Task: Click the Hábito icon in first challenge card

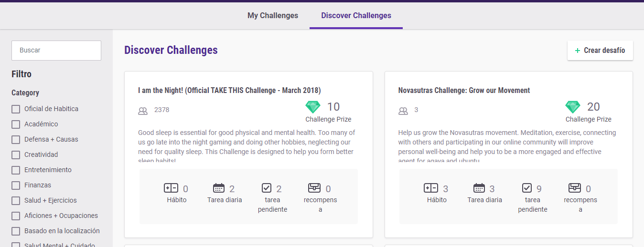Action: pyautogui.click(x=171, y=188)
